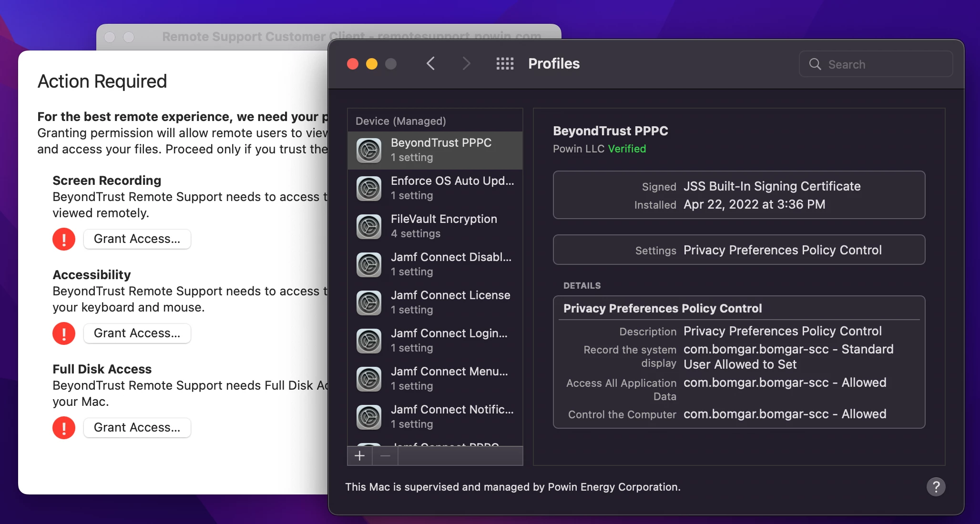This screenshot has height=524, width=980.
Task: Click the Jamf Connect Login... profile icon
Action: (369, 341)
